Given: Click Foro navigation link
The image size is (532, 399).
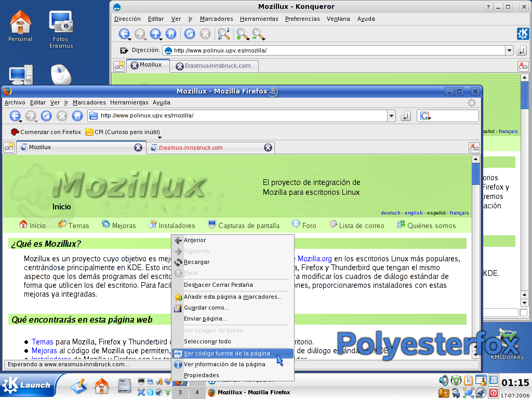Looking at the screenshot, I should coord(304,225).
